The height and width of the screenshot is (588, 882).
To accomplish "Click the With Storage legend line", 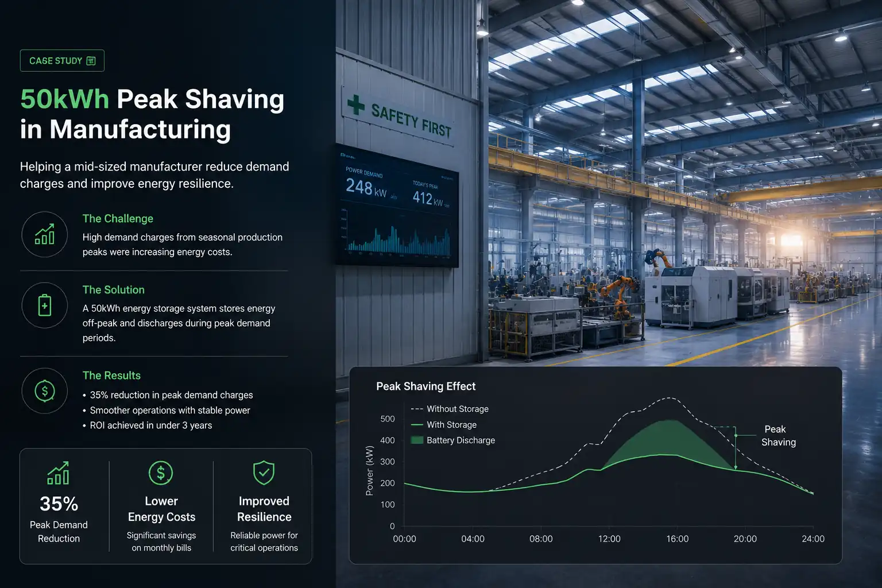I will pyautogui.click(x=417, y=425).
